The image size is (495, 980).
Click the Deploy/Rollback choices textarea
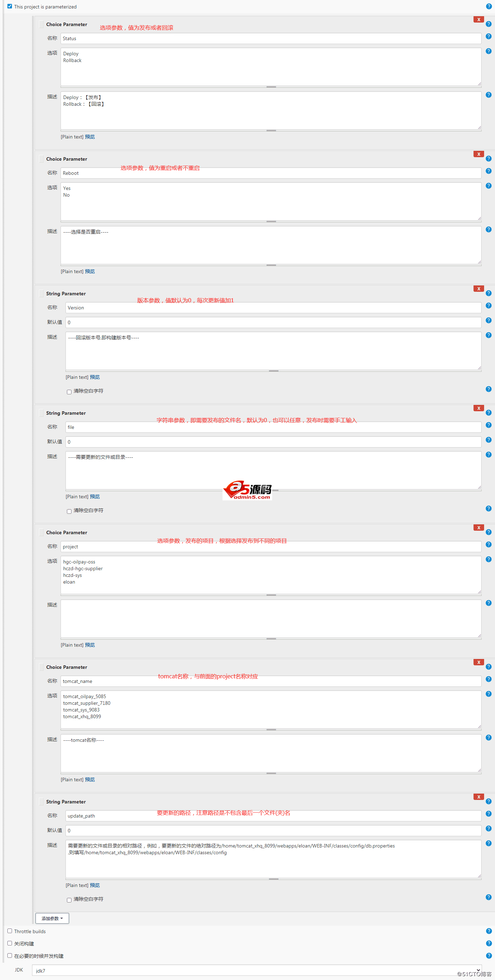tap(271, 67)
